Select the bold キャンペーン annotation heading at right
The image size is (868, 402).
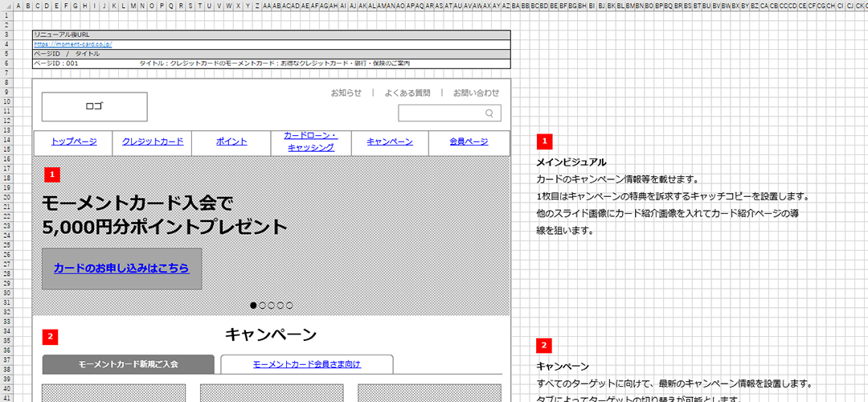563,367
